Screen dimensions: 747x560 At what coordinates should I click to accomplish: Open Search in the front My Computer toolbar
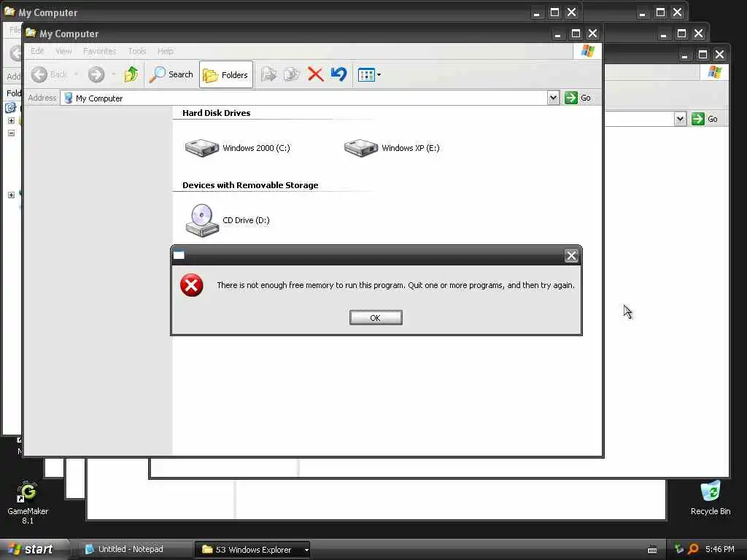coord(171,74)
